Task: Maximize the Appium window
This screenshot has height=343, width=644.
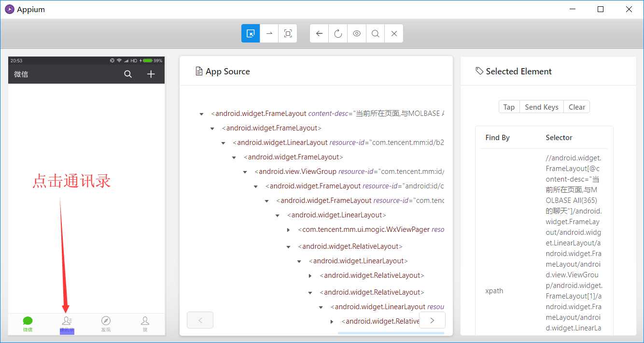Action: click(601, 9)
